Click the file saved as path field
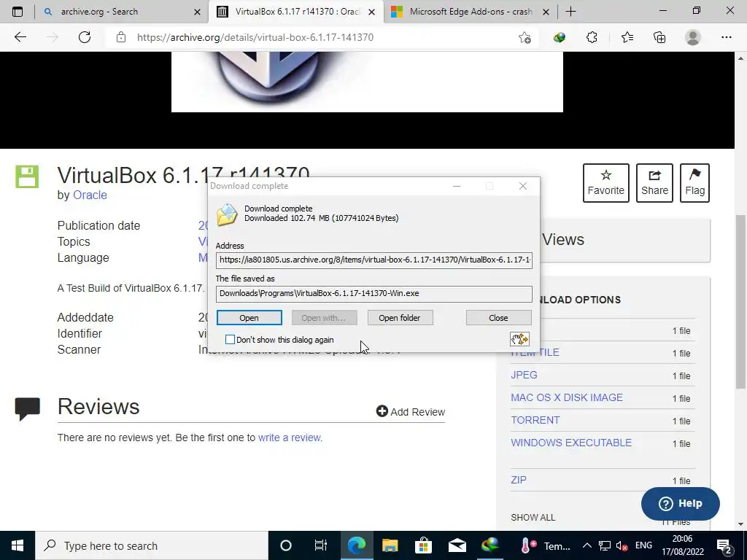This screenshot has width=747, height=560. click(374, 294)
